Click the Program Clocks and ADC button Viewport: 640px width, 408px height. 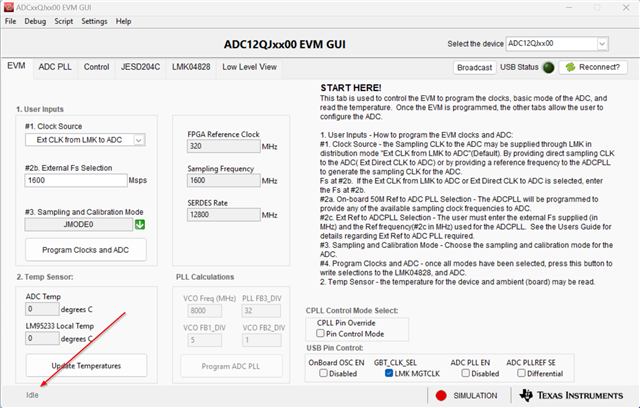pos(86,250)
